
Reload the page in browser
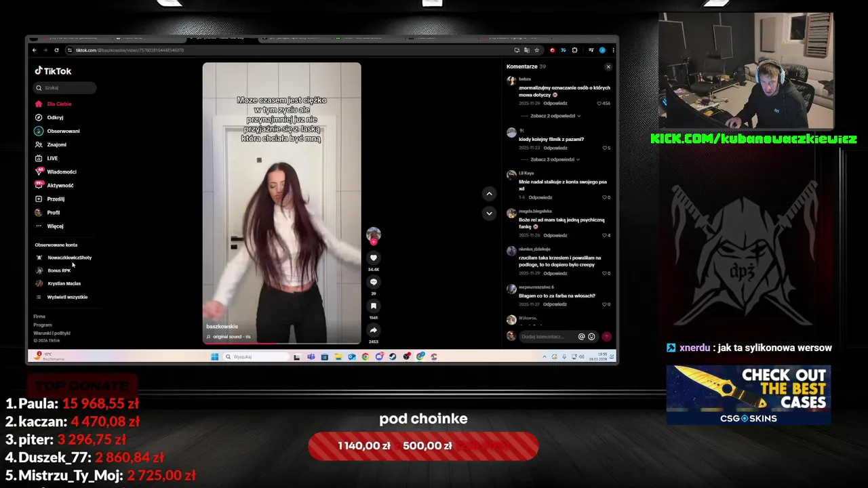57,50
